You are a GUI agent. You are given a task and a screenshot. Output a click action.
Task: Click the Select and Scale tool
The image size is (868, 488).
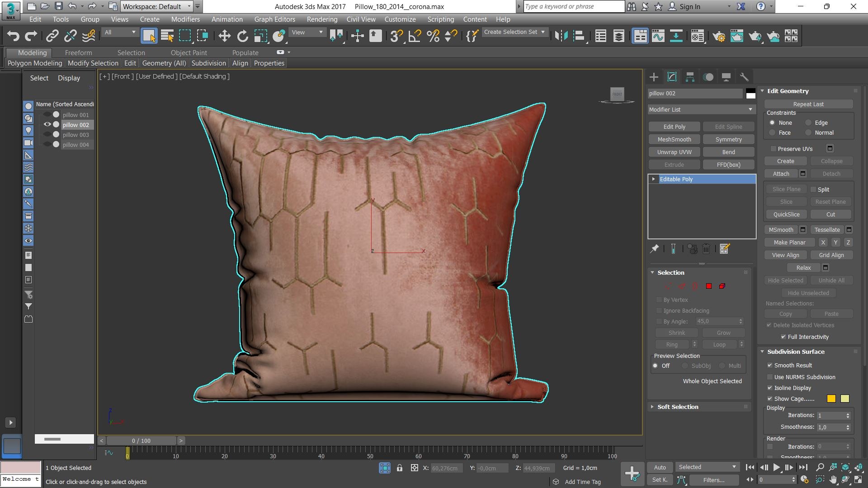pos(260,36)
